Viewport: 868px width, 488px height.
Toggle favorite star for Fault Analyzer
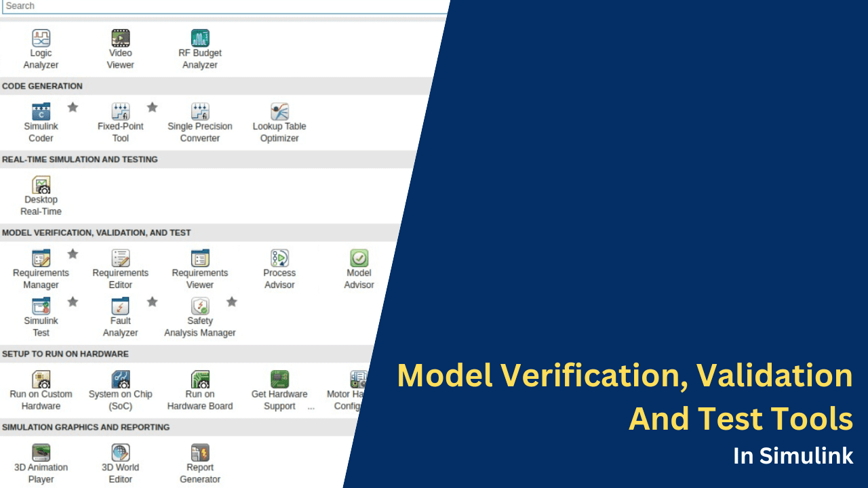click(152, 302)
